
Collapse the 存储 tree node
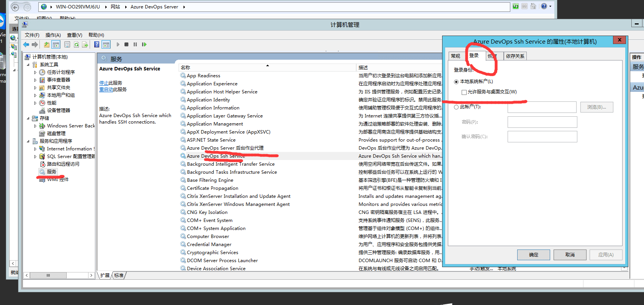pyautogui.click(x=28, y=118)
